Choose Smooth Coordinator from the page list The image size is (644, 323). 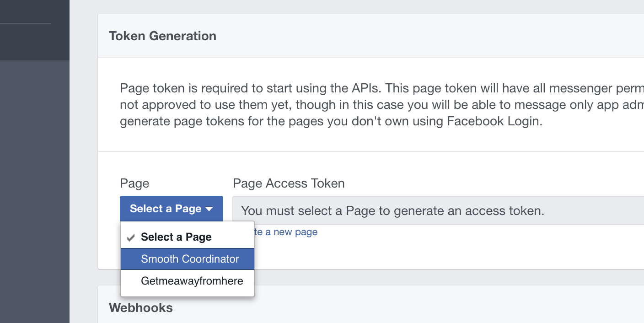(190, 259)
